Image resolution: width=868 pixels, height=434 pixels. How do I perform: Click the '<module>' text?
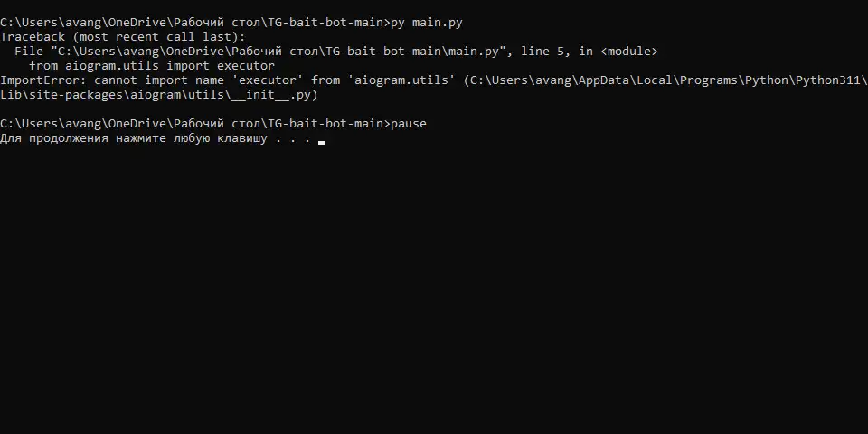(629, 52)
